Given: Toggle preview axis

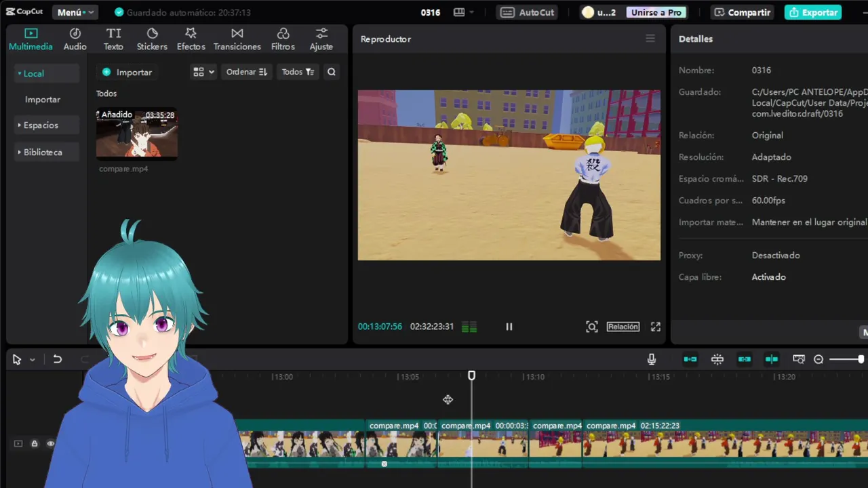Looking at the screenshot, I should pyautogui.click(x=772, y=359).
